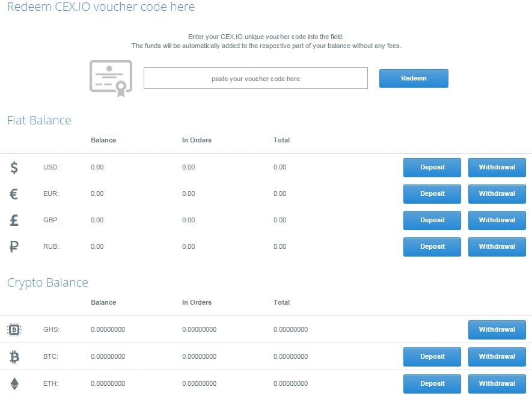
Task: Deposit BTC into crypto balance
Action: tap(432, 357)
